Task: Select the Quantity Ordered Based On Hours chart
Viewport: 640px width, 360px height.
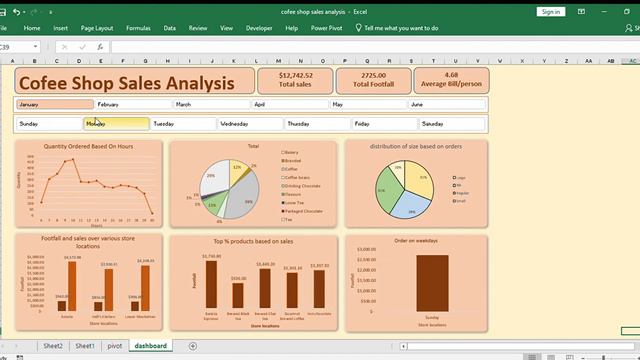Action: point(89,184)
